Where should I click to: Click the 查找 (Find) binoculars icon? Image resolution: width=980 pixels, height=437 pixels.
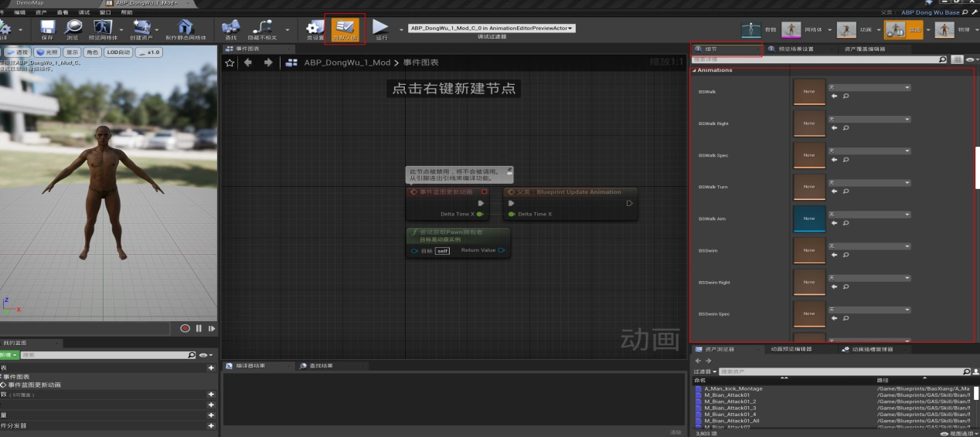230,28
